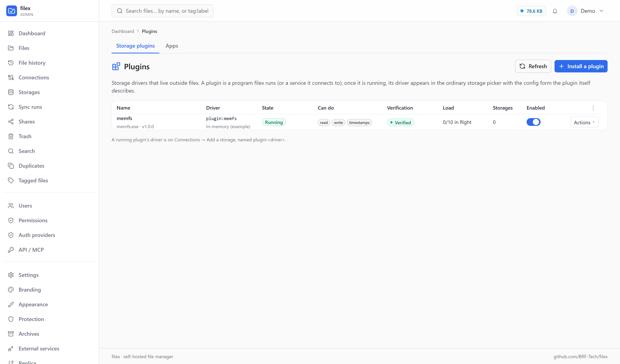Open the notifications bell
Viewport: 620px width, 364px height.
pyautogui.click(x=555, y=11)
